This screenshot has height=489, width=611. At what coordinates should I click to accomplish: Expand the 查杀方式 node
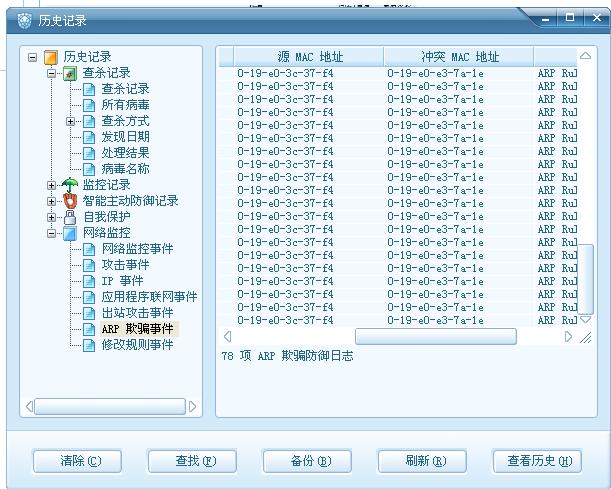click(x=70, y=121)
